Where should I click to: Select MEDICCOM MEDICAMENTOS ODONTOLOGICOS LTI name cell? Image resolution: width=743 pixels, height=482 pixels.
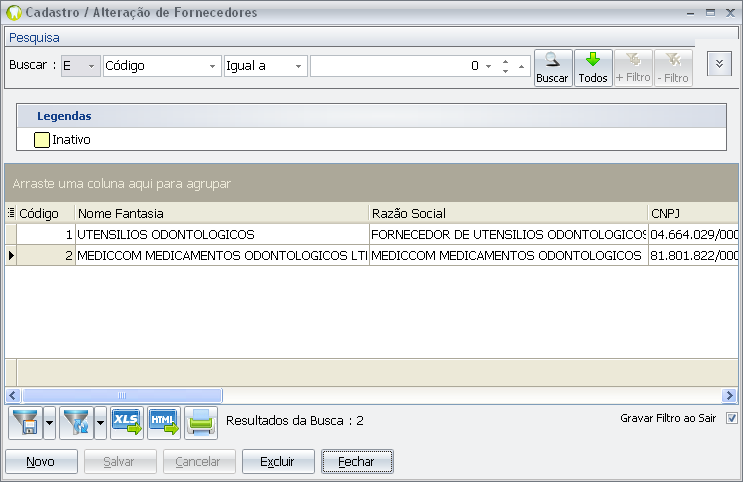coord(222,255)
